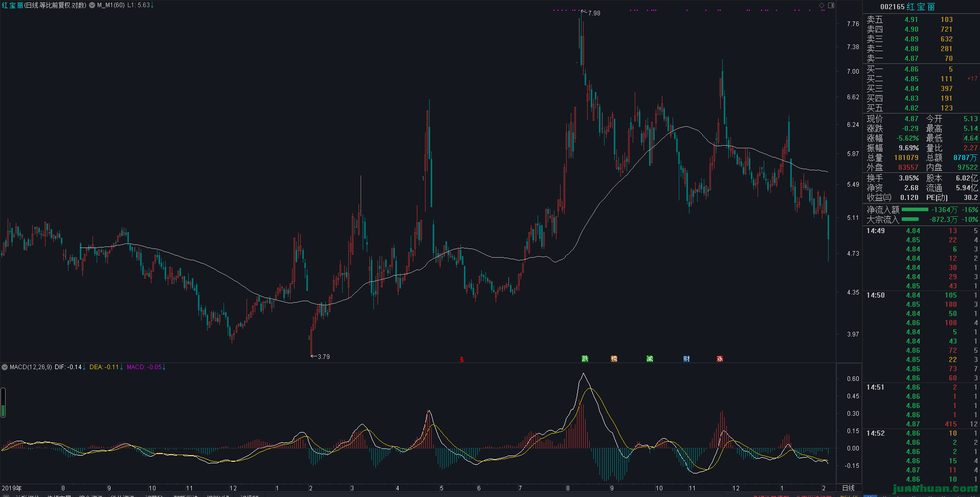Viewport: 980px width, 497px height.
Task: Click the green 跌 event marker icon
Action: coord(585,359)
